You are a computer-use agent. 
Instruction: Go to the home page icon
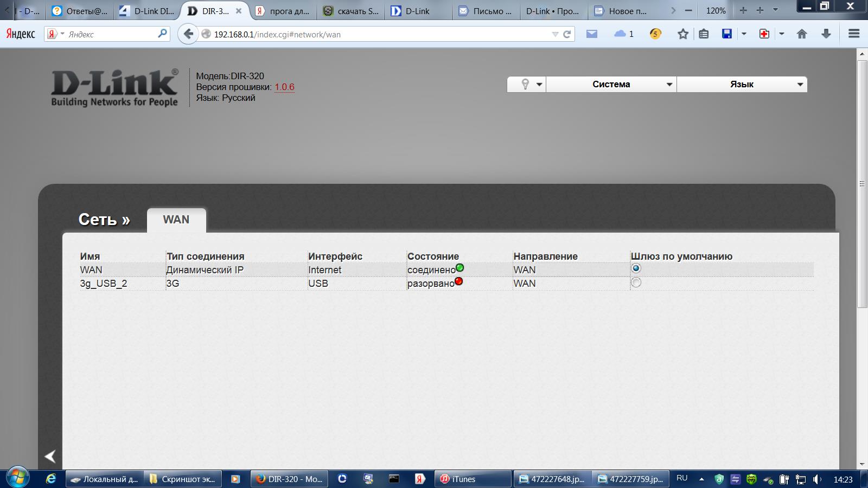click(x=802, y=34)
